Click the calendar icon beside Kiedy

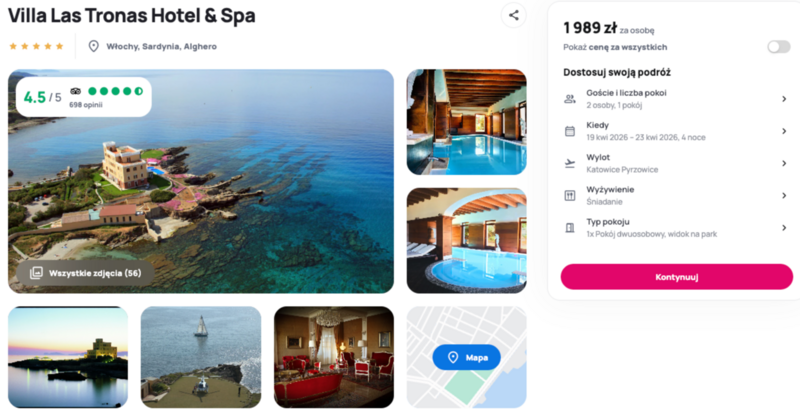click(x=570, y=131)
